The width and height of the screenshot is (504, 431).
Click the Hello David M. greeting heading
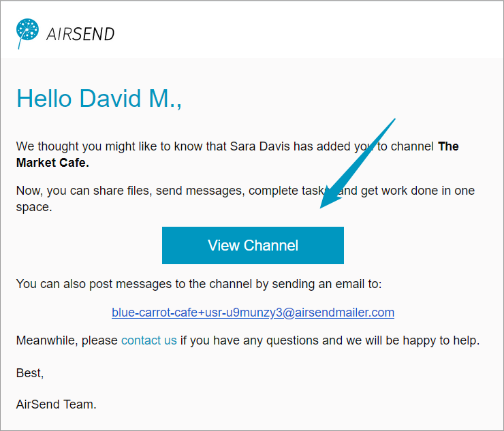point(99,98)
